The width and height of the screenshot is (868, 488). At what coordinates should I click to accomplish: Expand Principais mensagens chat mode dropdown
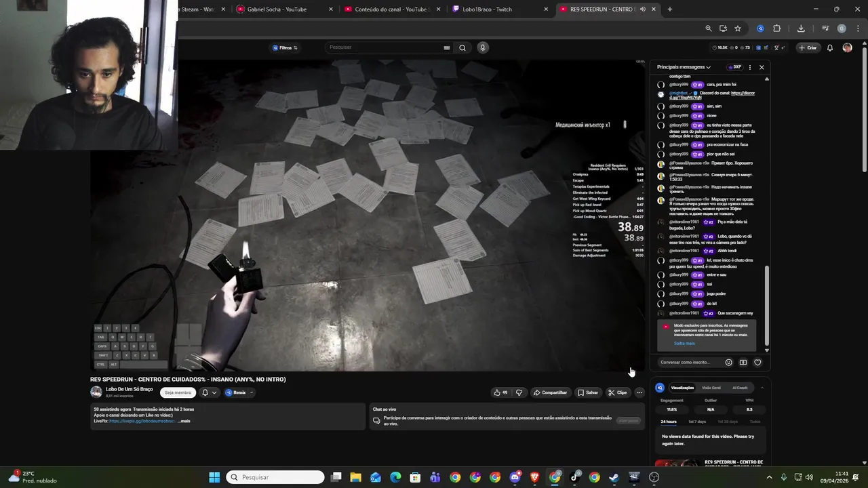684,67
